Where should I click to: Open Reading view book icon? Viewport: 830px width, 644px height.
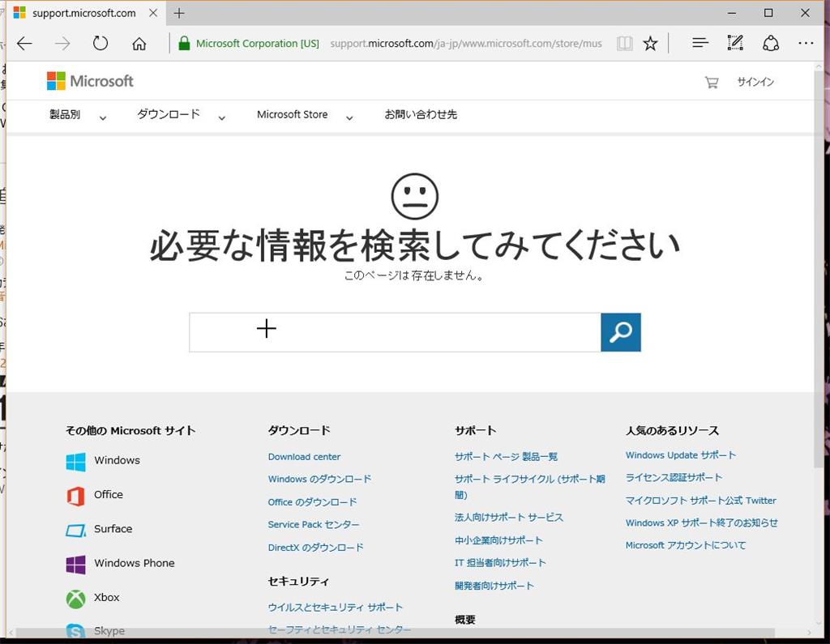coord(625,44)
